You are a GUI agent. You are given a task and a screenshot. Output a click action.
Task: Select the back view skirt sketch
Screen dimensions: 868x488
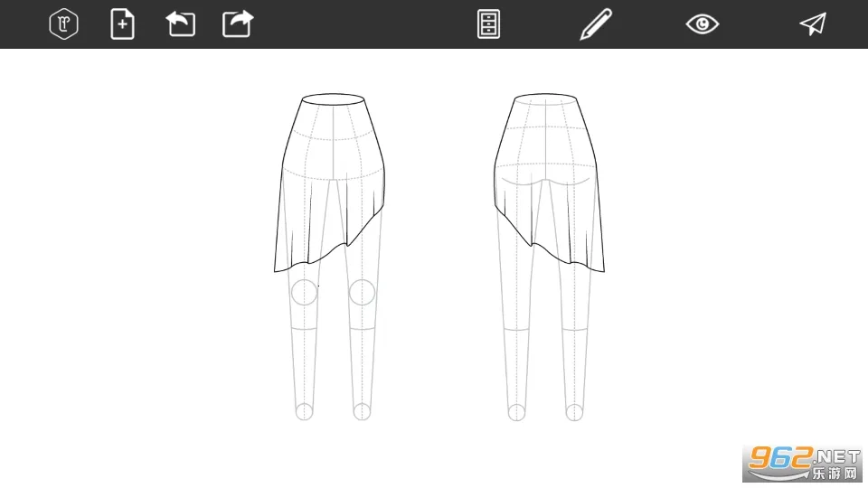click(546, 181)
